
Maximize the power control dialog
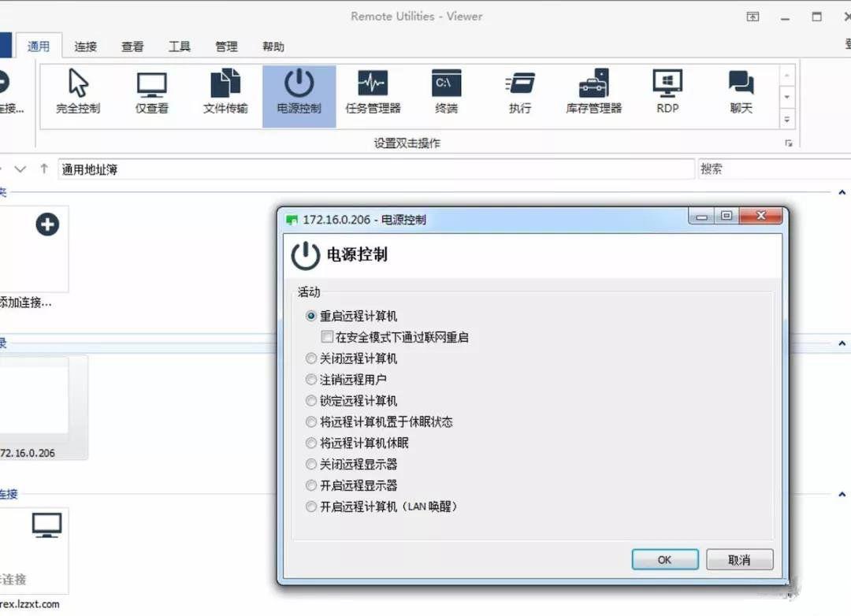point(727,216)
